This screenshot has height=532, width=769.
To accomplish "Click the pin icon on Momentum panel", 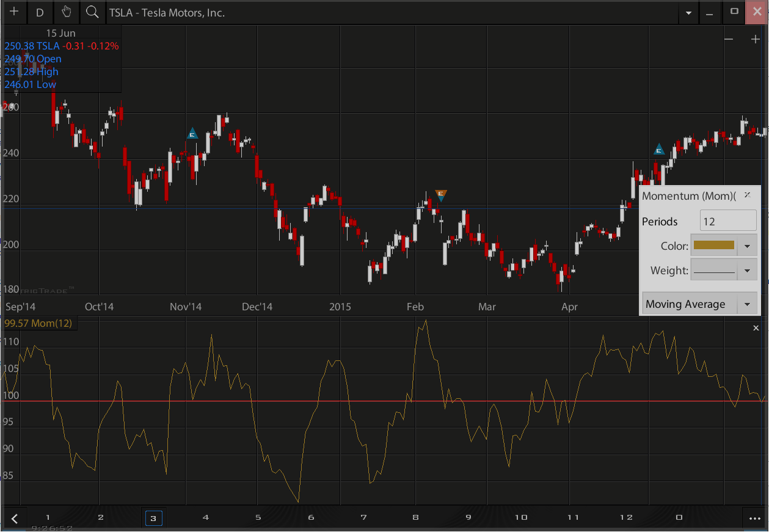I will point(747,194).
